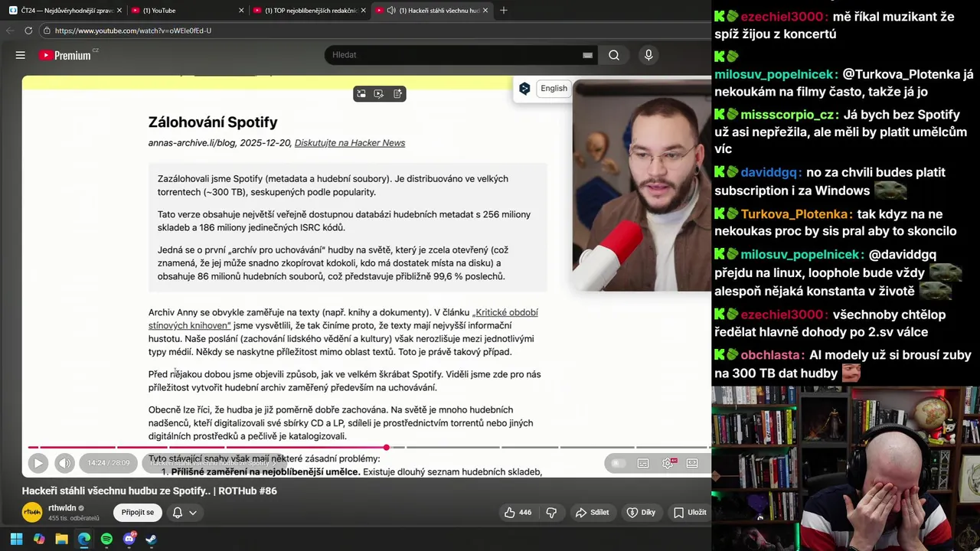Image resolution: width=980 pixels, height=551 pixels.
Task: Toggle subtitles in the player
Action: click(643, 463)
